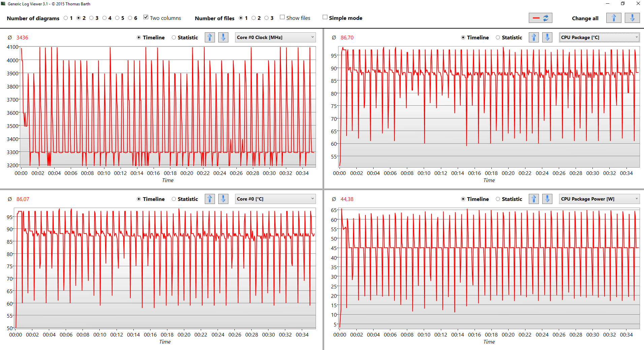Click down arrow in CPU Package °C panel
This screenshot has height=350, width=644.
(x=547, y=37)
